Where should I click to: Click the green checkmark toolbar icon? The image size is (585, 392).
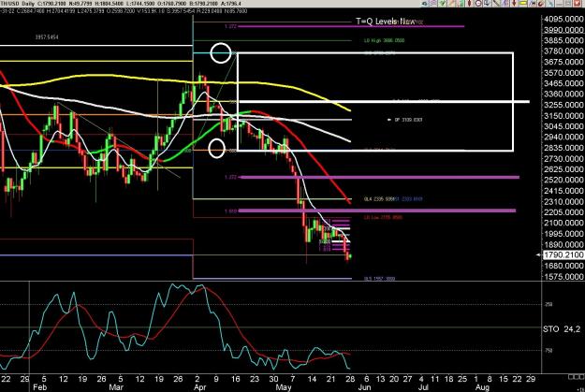coord(443,4)
